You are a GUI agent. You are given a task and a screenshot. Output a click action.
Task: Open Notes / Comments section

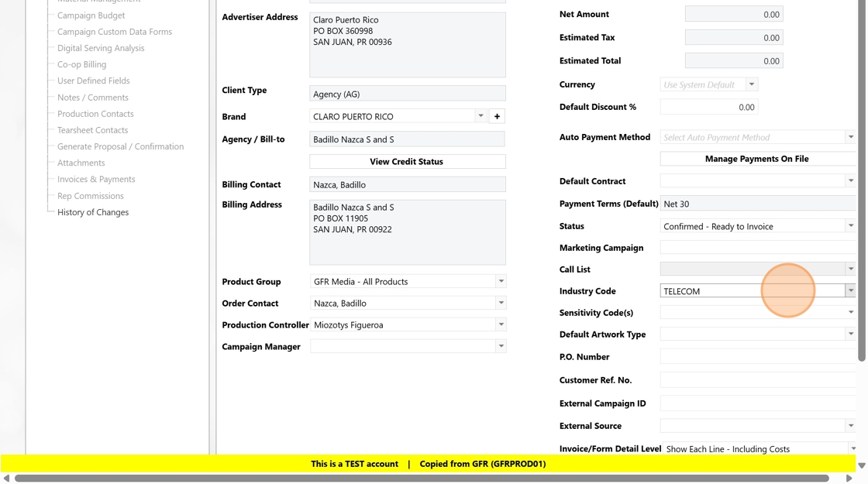point(93,98)
